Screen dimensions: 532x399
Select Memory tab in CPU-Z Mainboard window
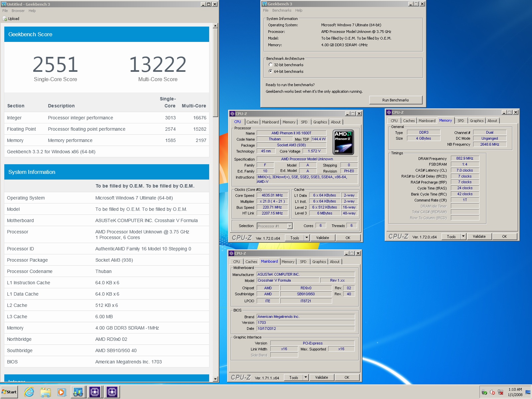tap(288, 262)
